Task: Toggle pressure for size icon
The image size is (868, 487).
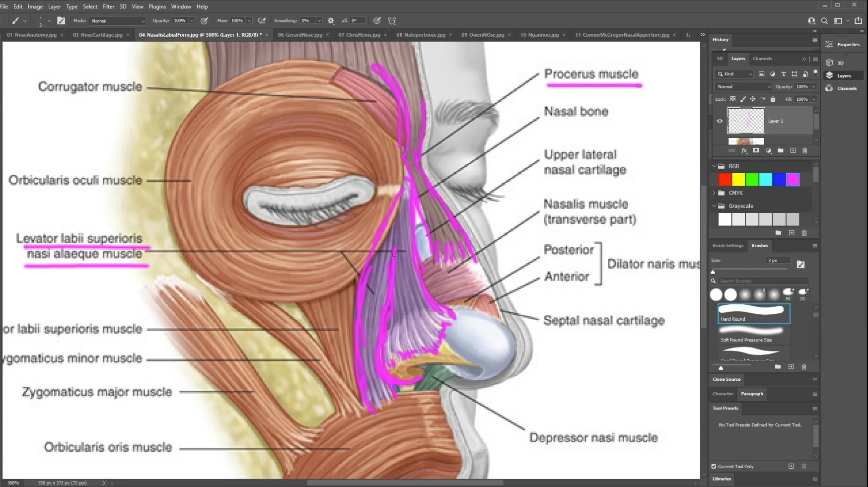Action: tap(377, 21)
